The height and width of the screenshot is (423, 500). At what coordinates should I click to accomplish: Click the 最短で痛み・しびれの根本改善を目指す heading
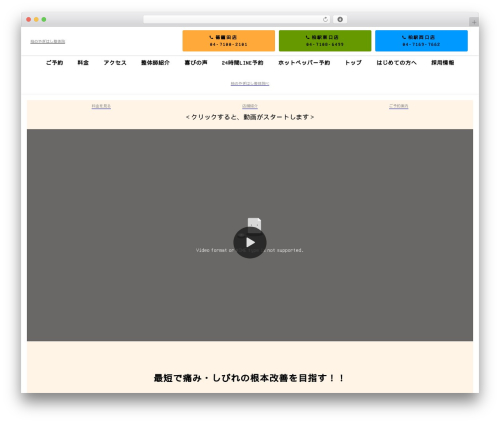(249, 378)
